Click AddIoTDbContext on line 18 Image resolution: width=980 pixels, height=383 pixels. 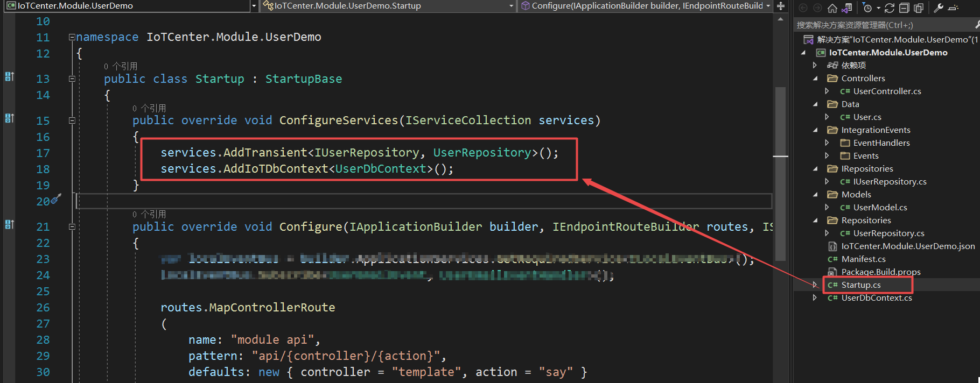276,168
